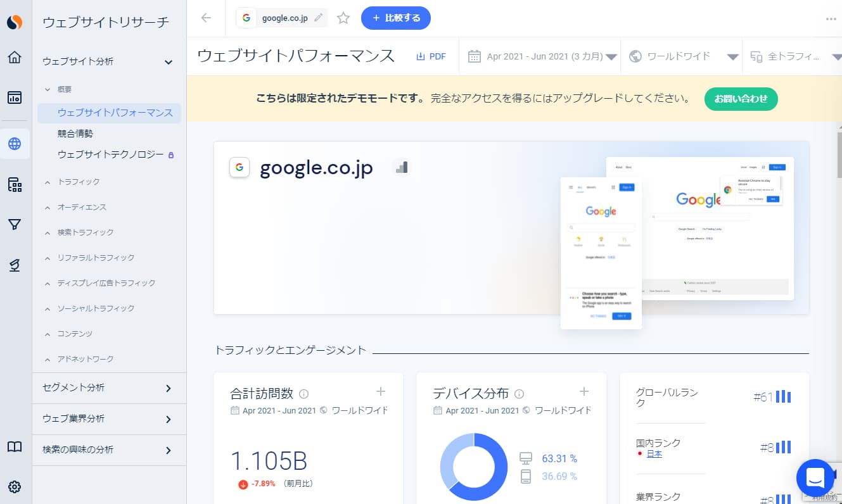Open the ウェブ業界分析 section
The width and height of the screenshot is (842, 504).
pos(110,419)
